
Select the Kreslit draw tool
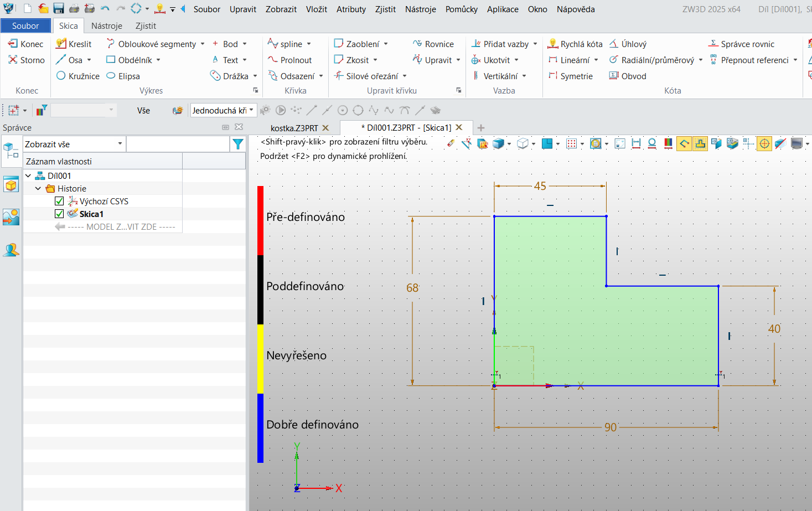coord(74,44)
